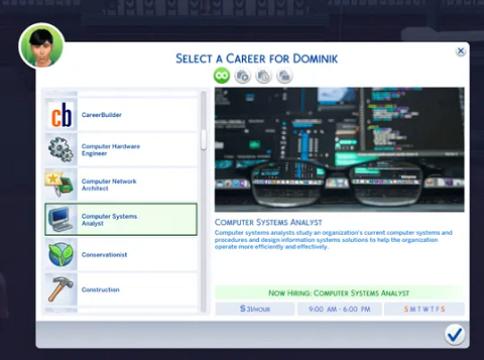
Task: Choose the CareerBuilder career entry
Action: (121, 115)
